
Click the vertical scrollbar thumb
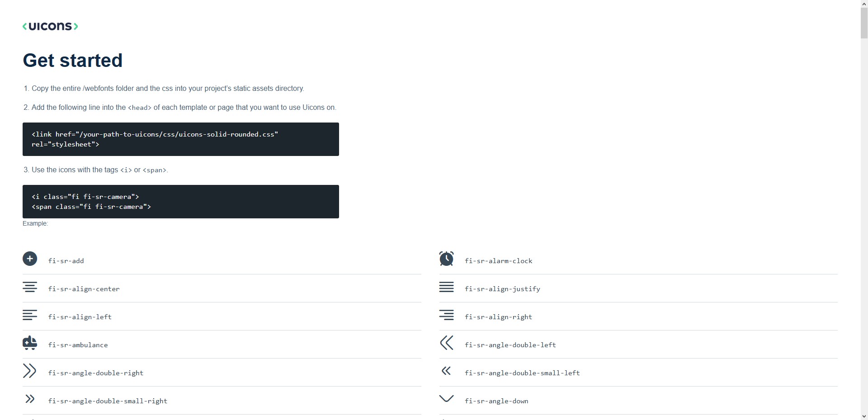[864, 24]
